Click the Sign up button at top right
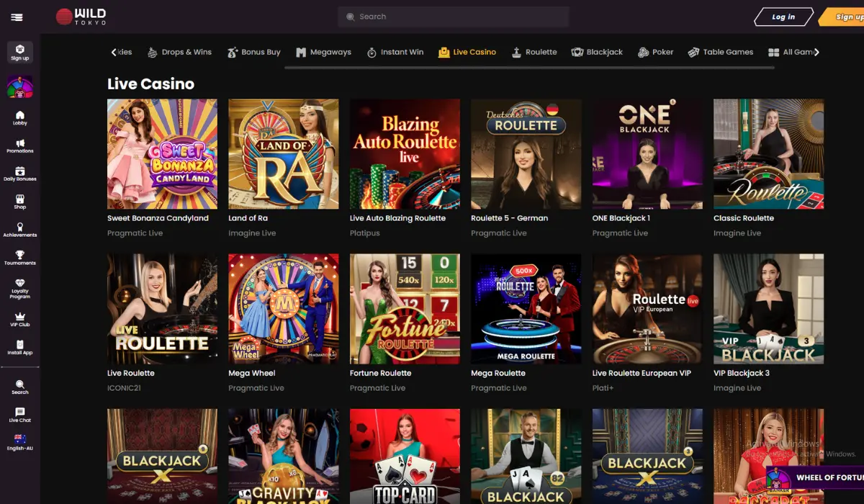Screen dimensions: 864x504 coord(842,17)
